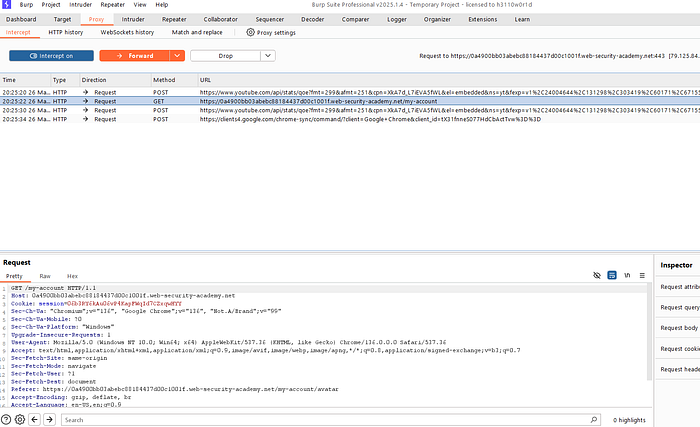Click the request editor vertical scrollbar

pos(649,333)
